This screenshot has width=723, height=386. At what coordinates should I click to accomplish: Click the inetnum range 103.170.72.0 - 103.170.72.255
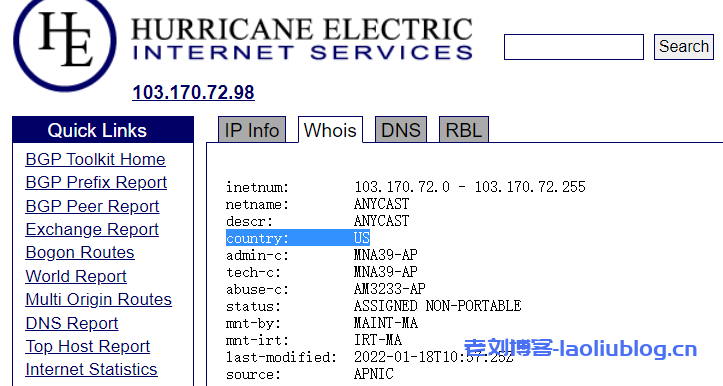469,187
